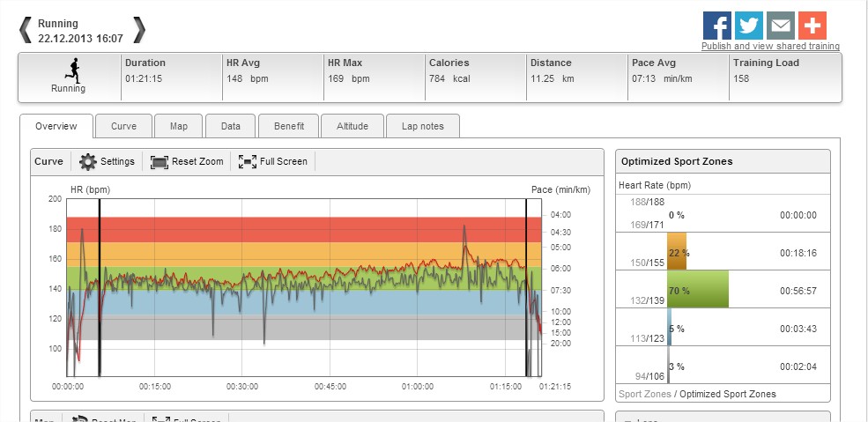Switch to the Overview tab
Screen dimensions: 868x422
point(56,126)
